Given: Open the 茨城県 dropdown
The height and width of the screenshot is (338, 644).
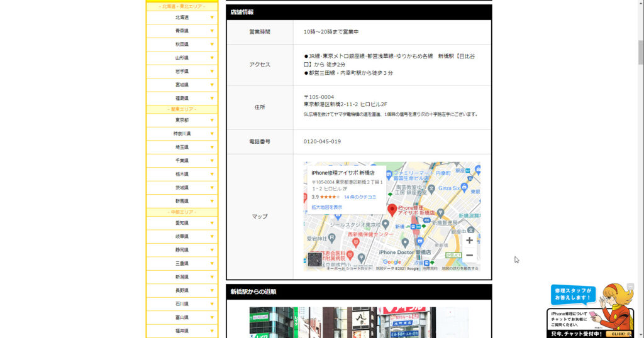Looking at the screenshot, I should (182, 188).
